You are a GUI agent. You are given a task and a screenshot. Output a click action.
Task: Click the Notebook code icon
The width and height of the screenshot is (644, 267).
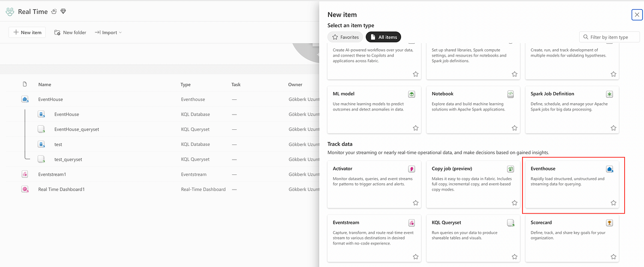[511, 94]
